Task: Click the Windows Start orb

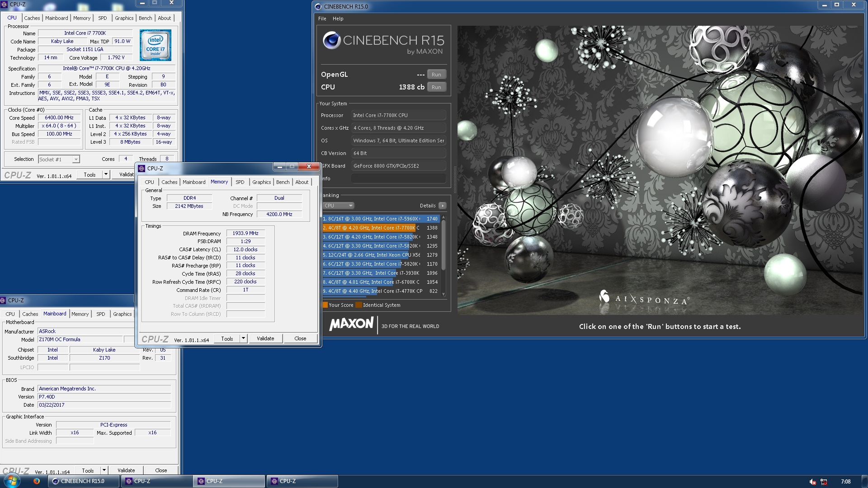Action: pos(12,481)
